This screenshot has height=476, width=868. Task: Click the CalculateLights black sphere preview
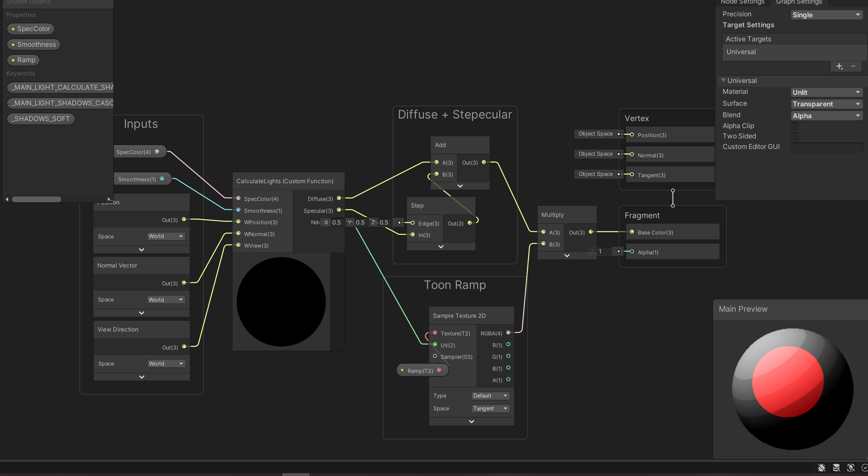coord(281,302)
